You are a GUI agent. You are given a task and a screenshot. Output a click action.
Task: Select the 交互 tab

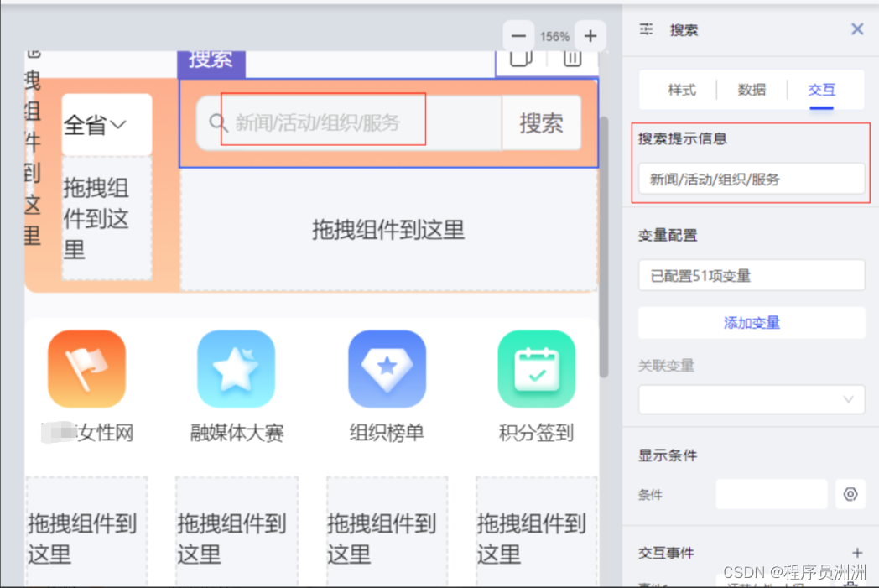821,90
